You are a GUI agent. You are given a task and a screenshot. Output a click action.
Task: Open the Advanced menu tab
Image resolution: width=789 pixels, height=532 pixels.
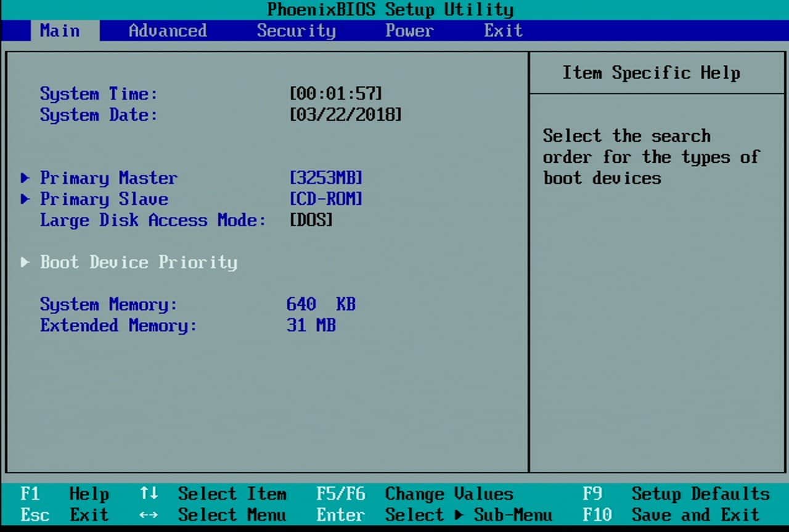coord(168,30)
